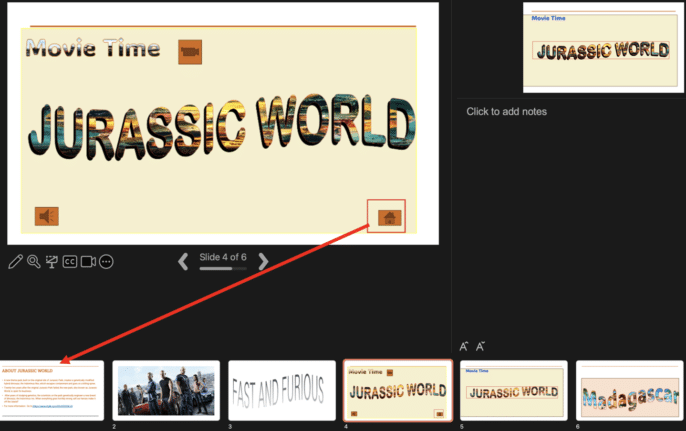Select the About Jurassic World slide 1 thumbnail
The image size is (686, 431).
click(52, 391)
